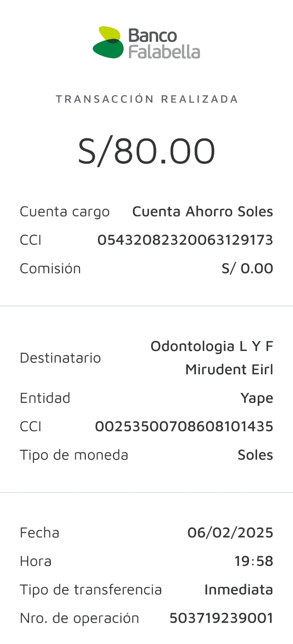The height and width of the screenshot is (644, 293).
Task: Click the time value 19:58
Action: point(254,561)
